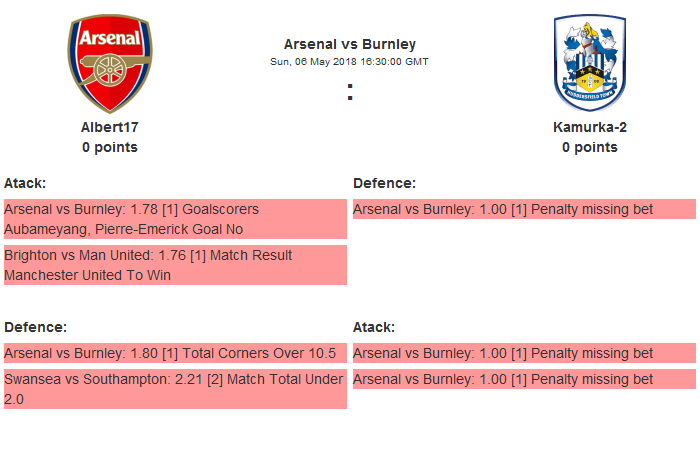Click the 0 points label under Kamurka-2

[x=590, y=147]
